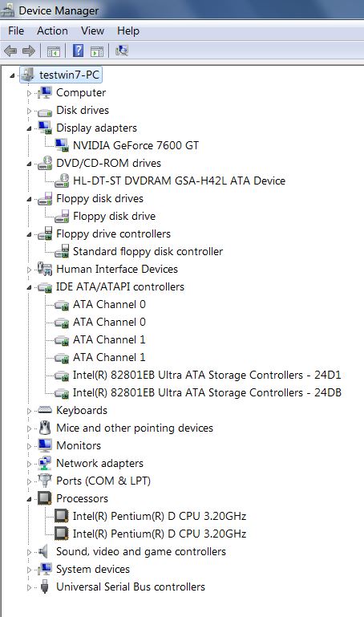Click the NVIDIA GeForce 7600 GT device icon
This screenshot has height=617, width=364.
pos(62,145)
